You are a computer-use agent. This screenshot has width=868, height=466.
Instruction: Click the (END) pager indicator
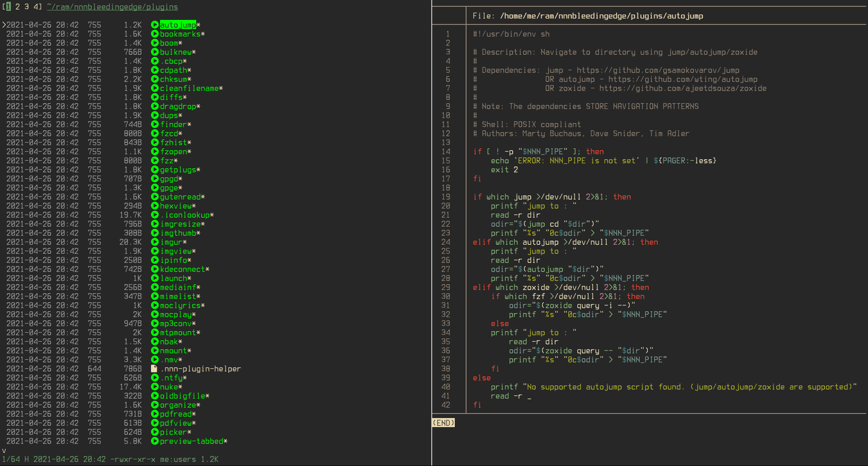(443, 423)
